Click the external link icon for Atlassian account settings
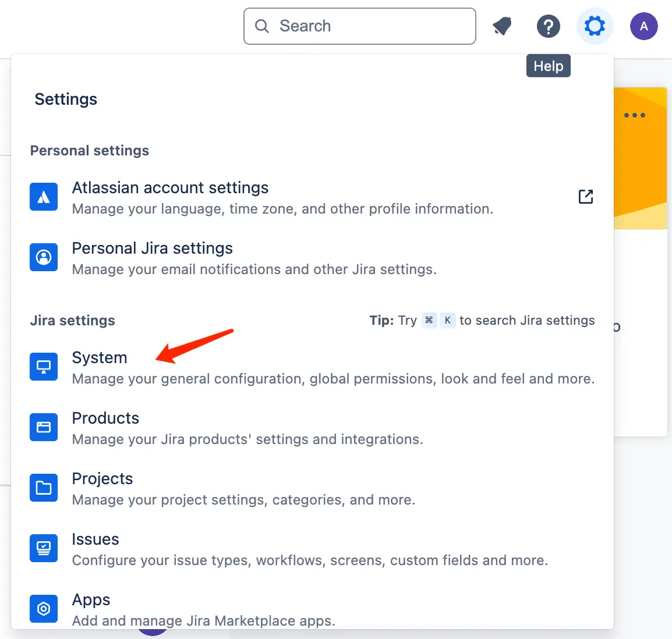Screen dimensions: 672x639 (585, 197)
